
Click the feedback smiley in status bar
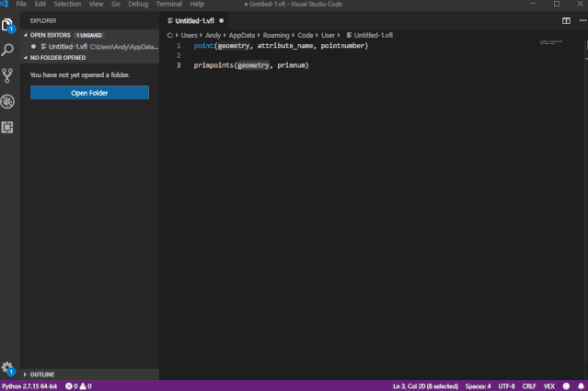coord(566,386)
